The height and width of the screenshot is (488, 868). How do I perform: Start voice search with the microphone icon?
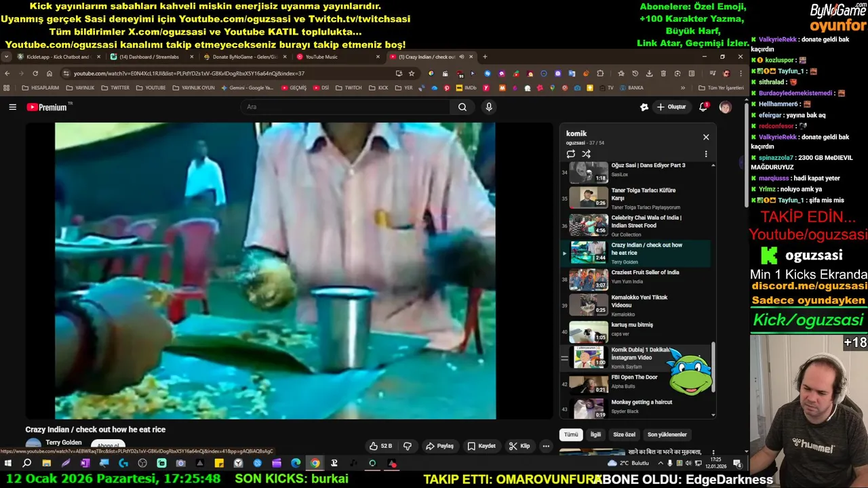point(489,107)
